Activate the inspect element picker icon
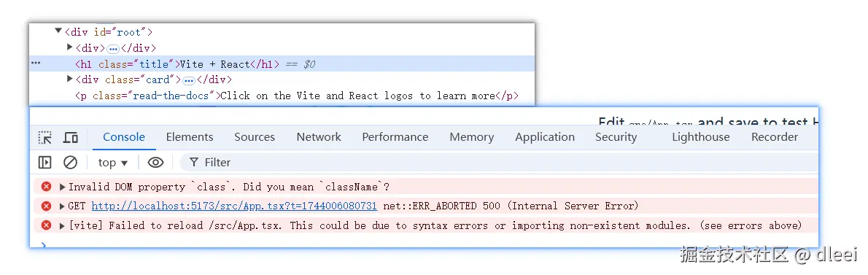Screen dimensions: 868x275 [44, 137]
